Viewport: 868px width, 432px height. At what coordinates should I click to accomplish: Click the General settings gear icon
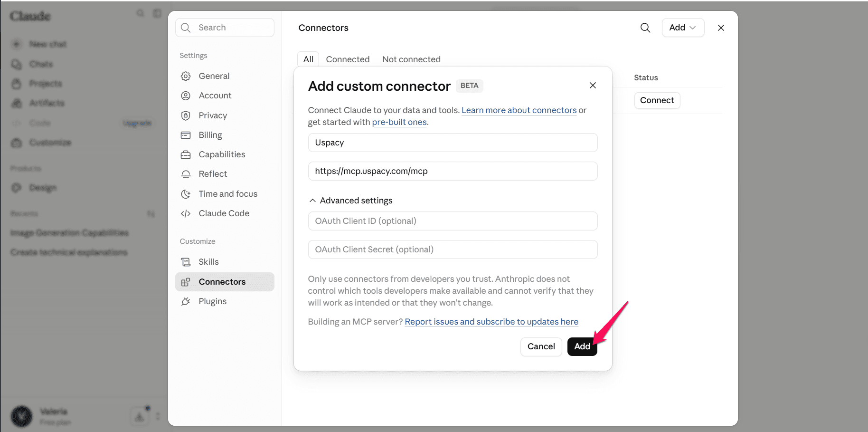186,76
